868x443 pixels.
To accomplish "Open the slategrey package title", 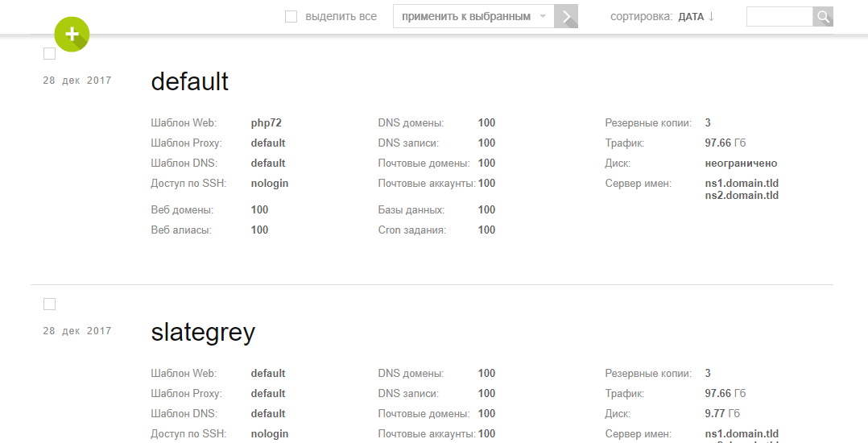I will (203, 332).
